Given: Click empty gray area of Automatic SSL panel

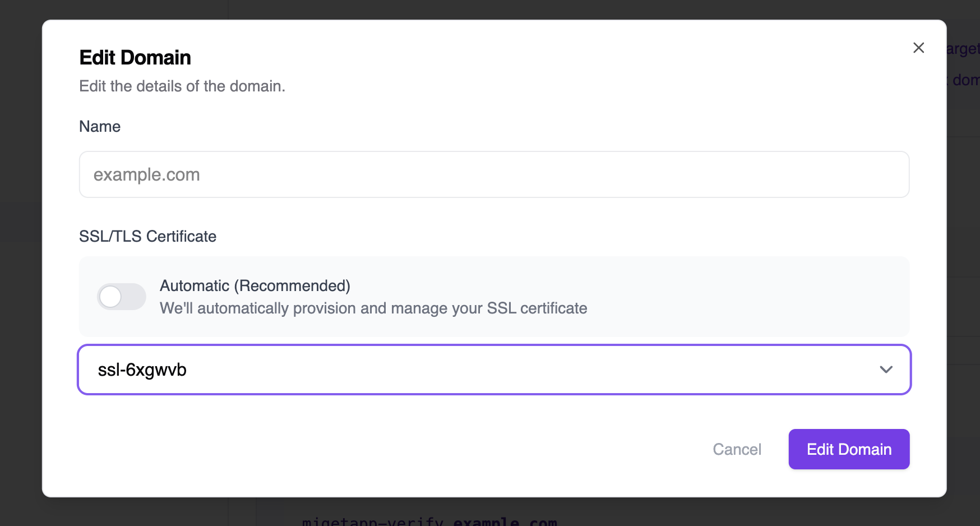Looking at the screenshot, I should coord(746,297).
